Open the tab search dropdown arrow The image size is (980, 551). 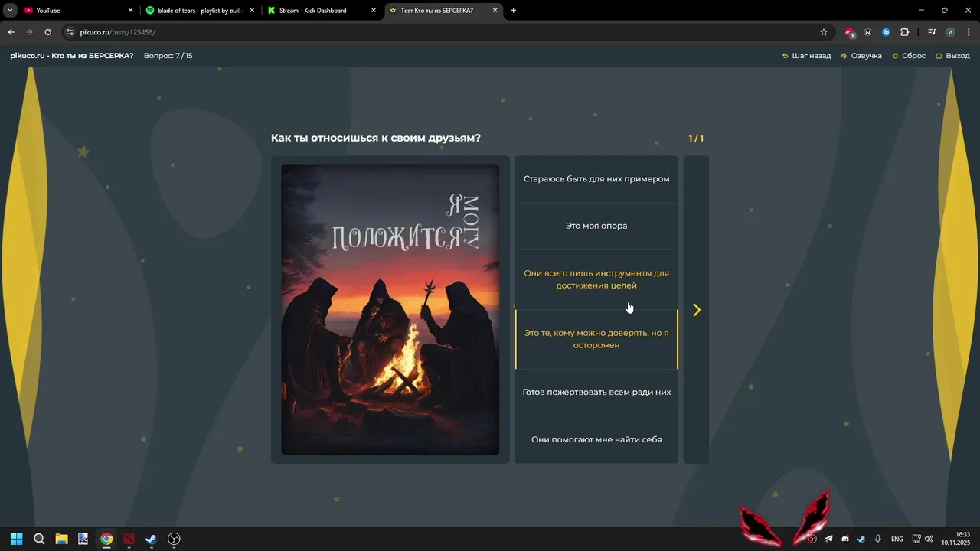point(10,11)
